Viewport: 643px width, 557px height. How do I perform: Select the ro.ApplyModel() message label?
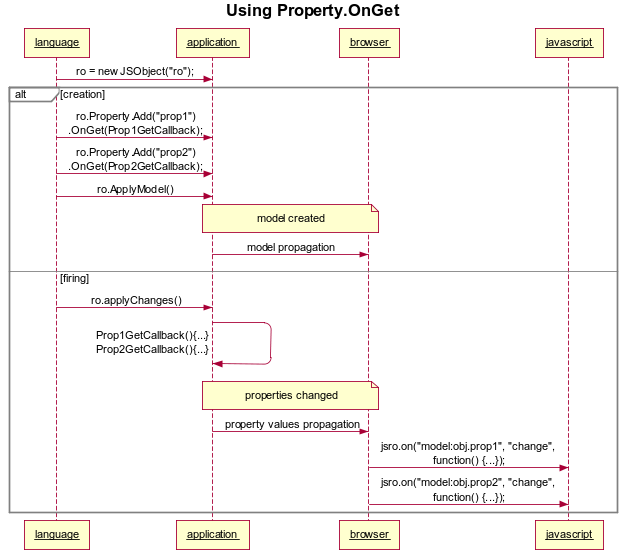(x=135, y=189)
